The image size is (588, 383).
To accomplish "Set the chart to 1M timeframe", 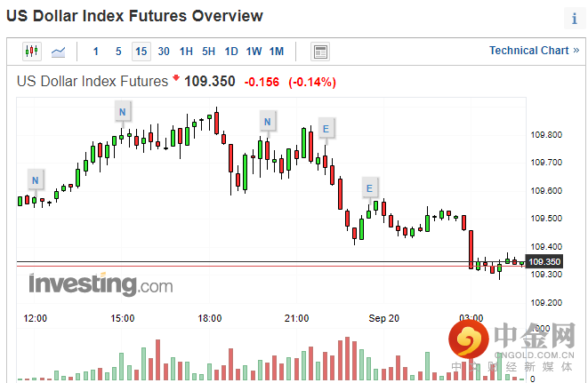I will tap(277, 52).
